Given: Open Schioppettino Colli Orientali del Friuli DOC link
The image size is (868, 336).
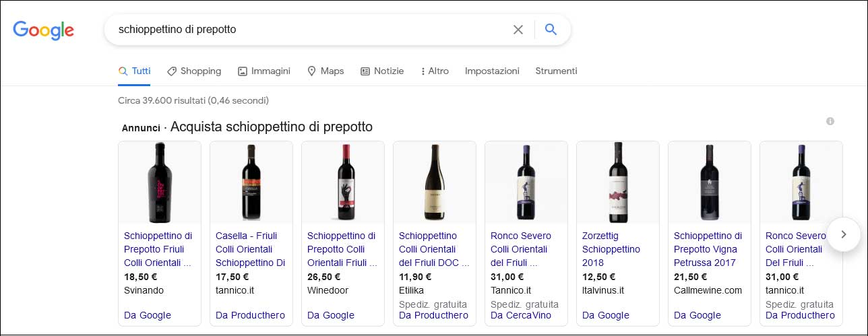Looking at the screenshot, I should pyautogui.click(x=433, y=249).
